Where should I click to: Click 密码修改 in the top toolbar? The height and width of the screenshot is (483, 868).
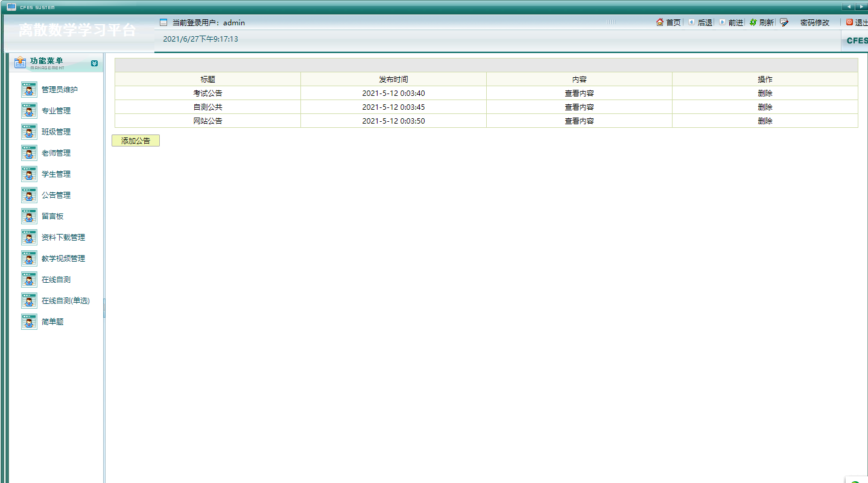814,23
